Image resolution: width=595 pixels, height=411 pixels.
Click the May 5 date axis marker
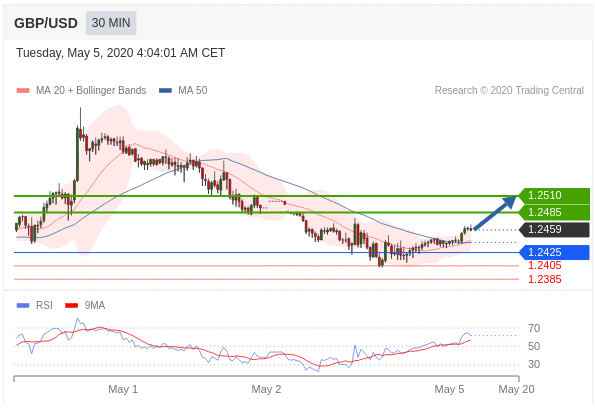(449, 389)
